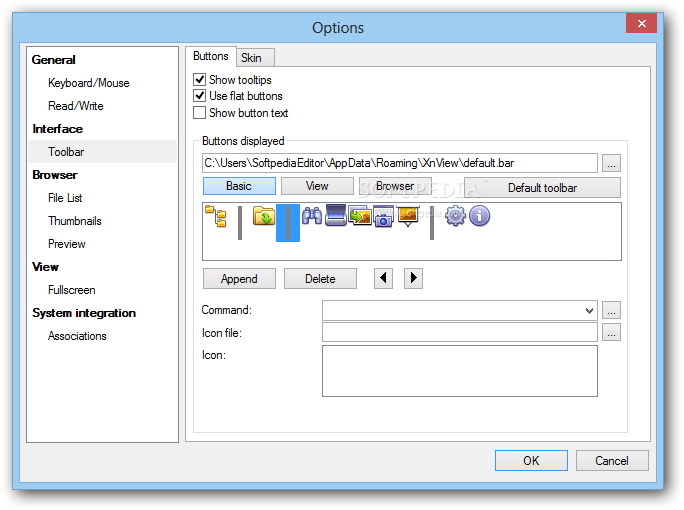Viewport: 684px width, 510px height.
Task: Click the Icon preview box
Action: coord(460,371)
